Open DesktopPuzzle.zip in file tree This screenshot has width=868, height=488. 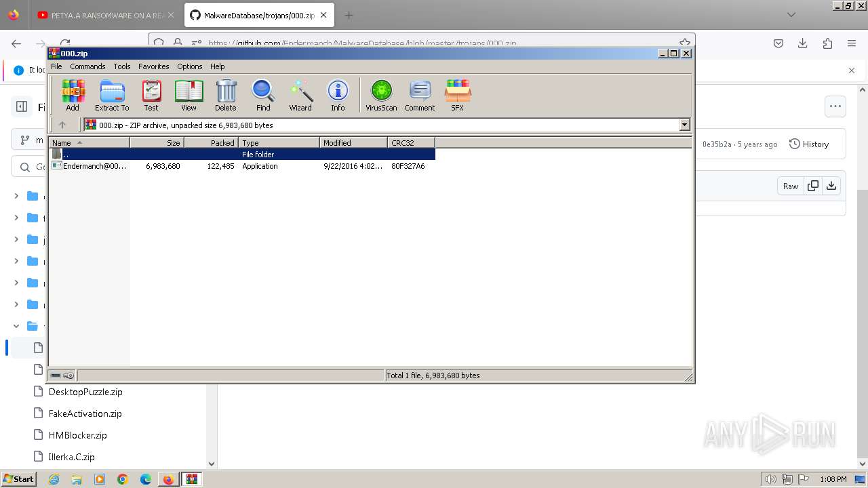[x=85, y=392]
